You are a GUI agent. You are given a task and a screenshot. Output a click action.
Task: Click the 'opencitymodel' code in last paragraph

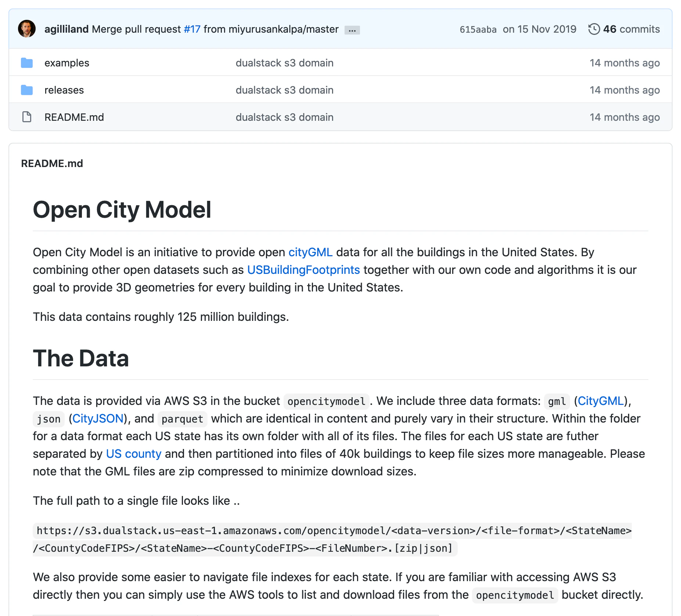coord(515,595)
